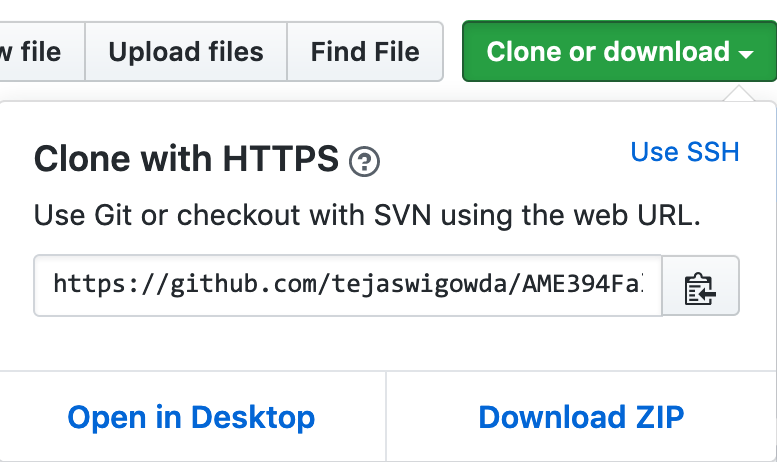Choose Open in Desktop option
Image resolution: width=777 pixels, height=462 pixels.
[191, 417]
